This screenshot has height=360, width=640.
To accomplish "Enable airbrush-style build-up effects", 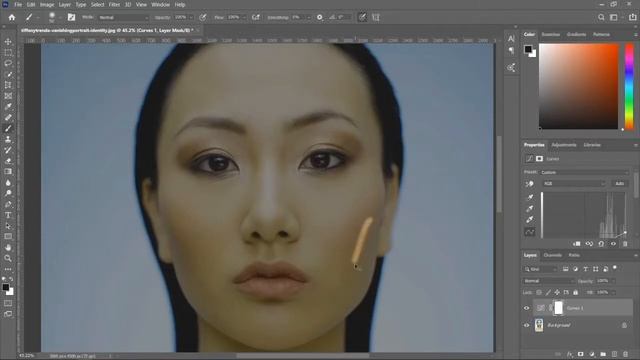I will pos(256,18).
